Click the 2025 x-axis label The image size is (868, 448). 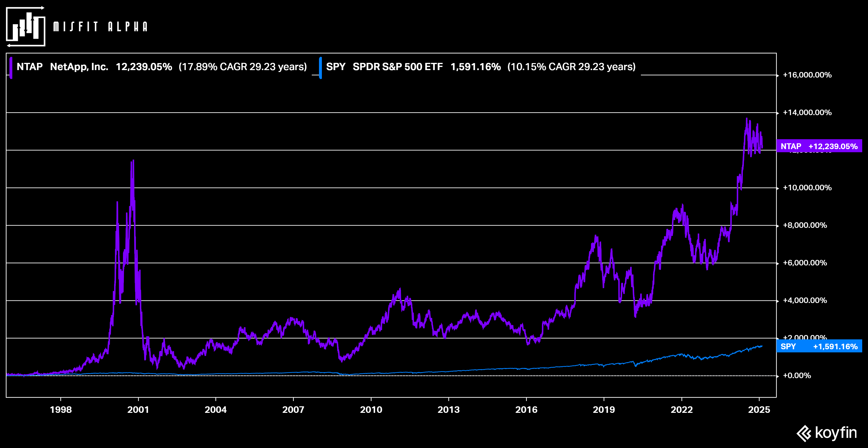[759, 410]
